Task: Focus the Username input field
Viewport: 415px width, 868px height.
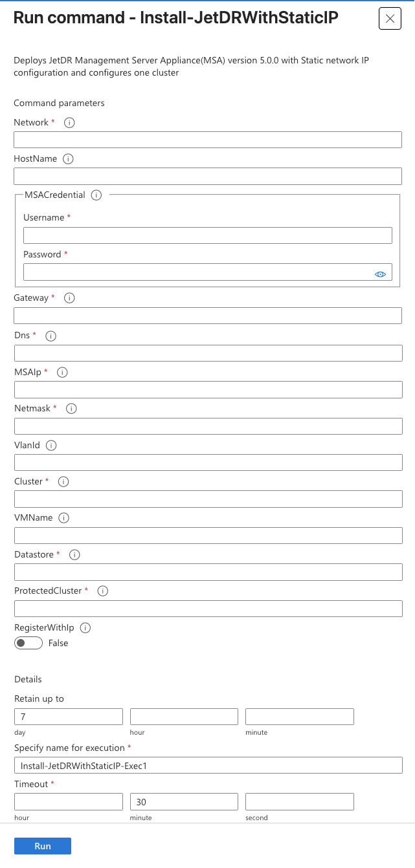Action: pyautogui.click(x=208, y=235)
